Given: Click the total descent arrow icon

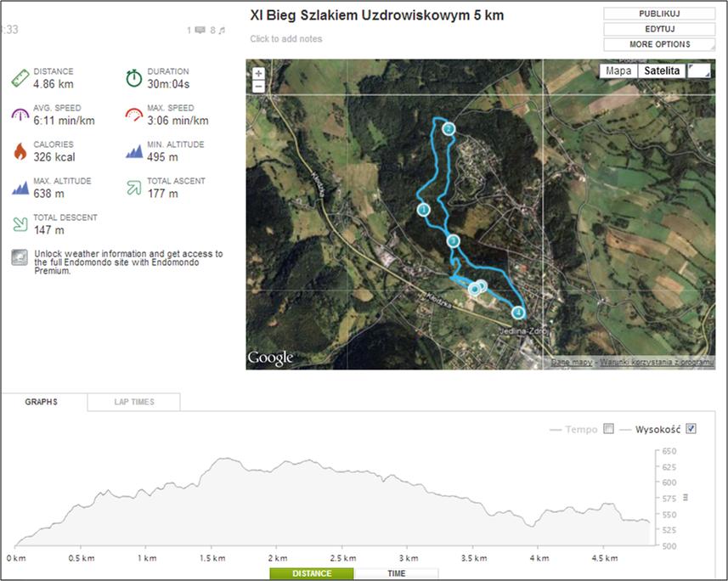Looking at the screenshot, I should coord(20,224).
